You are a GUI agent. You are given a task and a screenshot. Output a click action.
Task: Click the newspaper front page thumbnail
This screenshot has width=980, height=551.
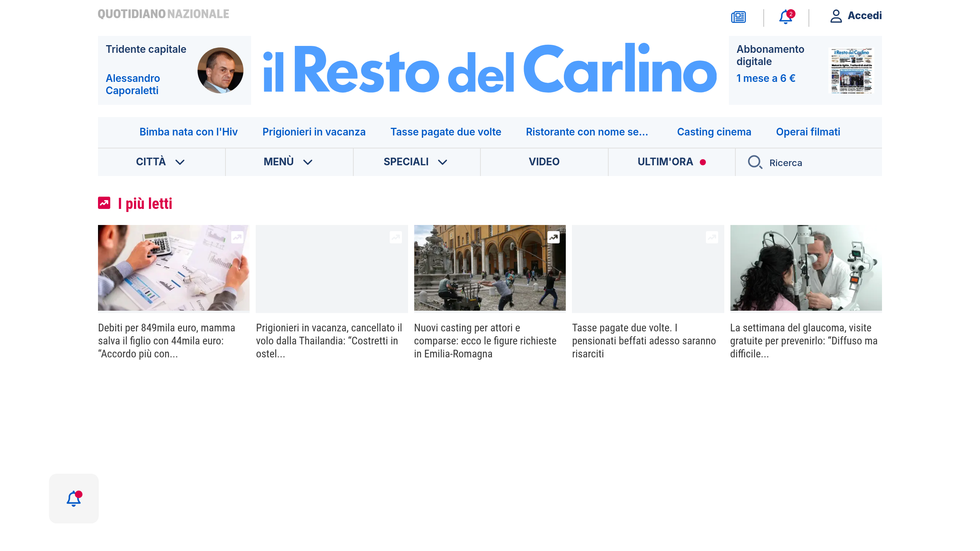pos(851,70)
